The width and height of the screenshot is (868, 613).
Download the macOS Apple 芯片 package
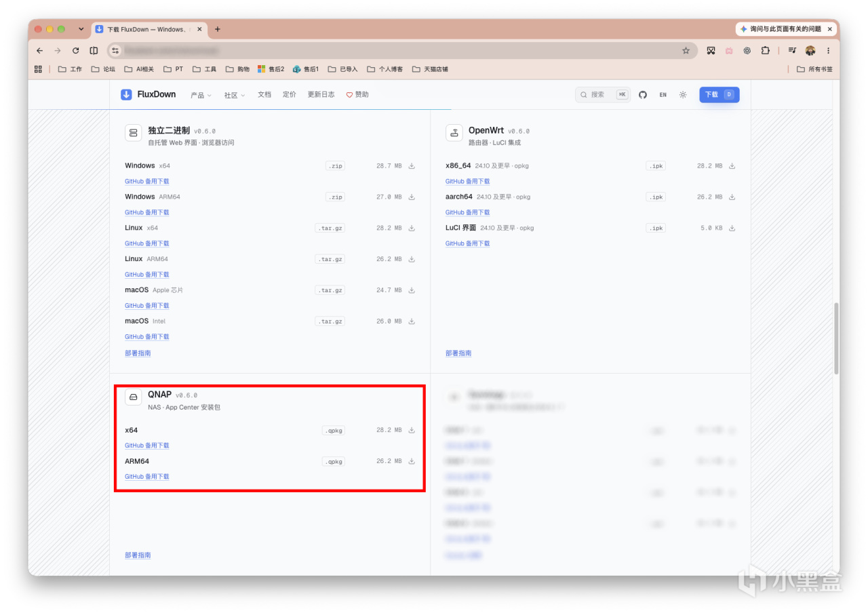click(x=412, y=290)
